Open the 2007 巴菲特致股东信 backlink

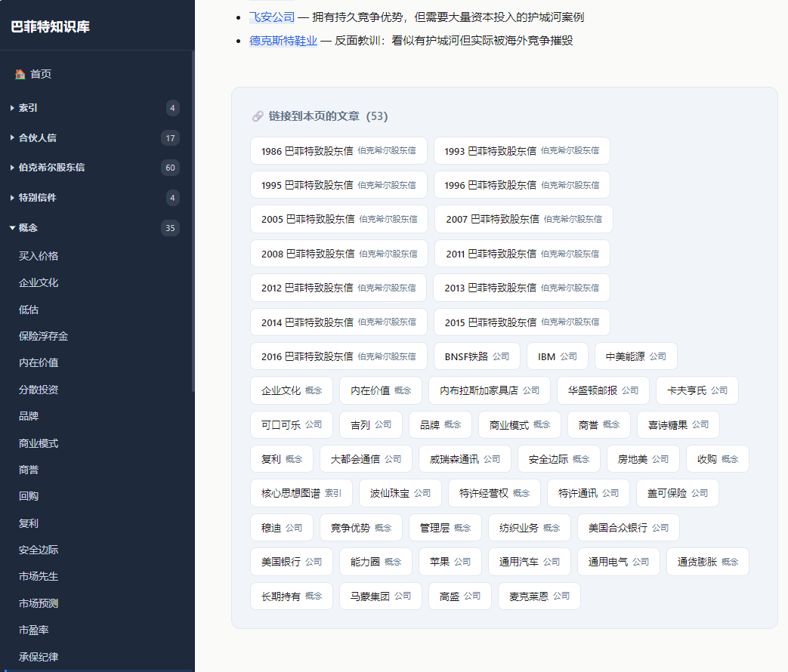coord(524,219)
